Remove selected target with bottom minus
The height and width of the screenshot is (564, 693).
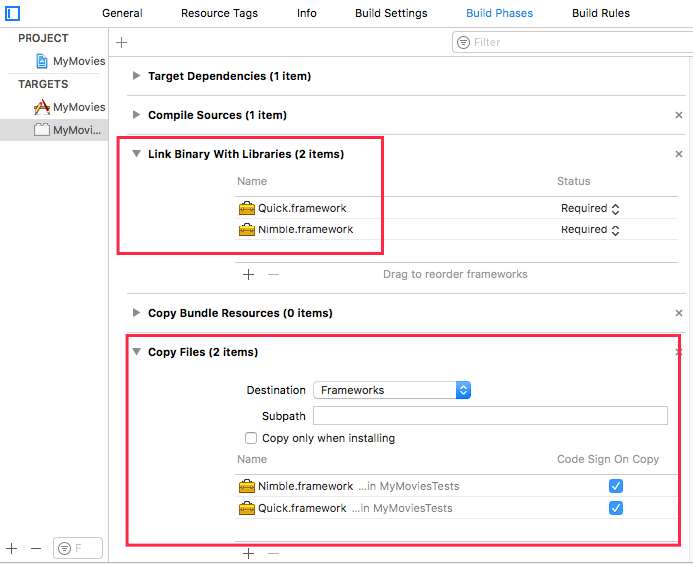(x=36, y=549)
